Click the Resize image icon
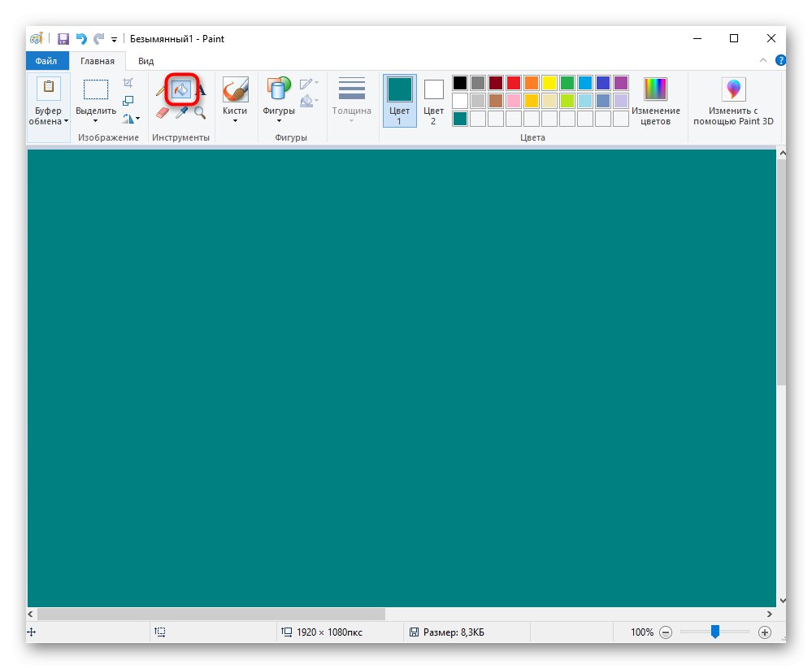The height and width of the screenshot is (669, 812). click(128, 101)
